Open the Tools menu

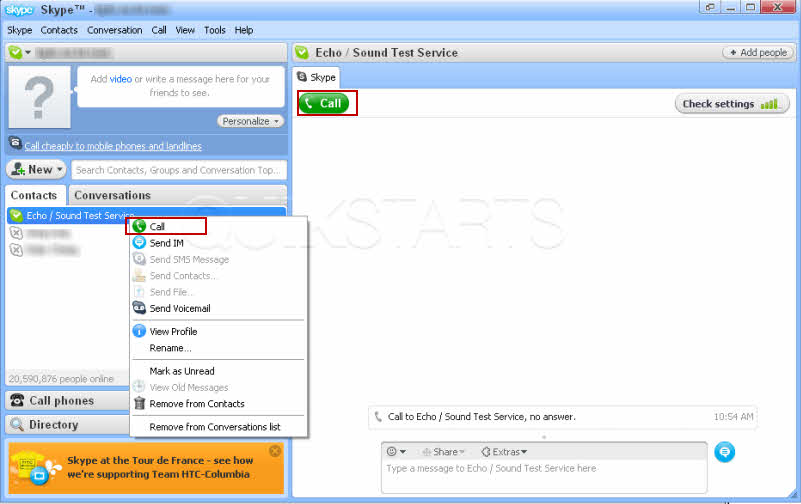215,30
